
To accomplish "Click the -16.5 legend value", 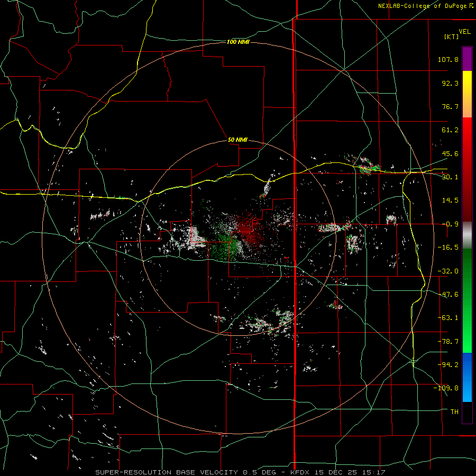I will [448, 248].
